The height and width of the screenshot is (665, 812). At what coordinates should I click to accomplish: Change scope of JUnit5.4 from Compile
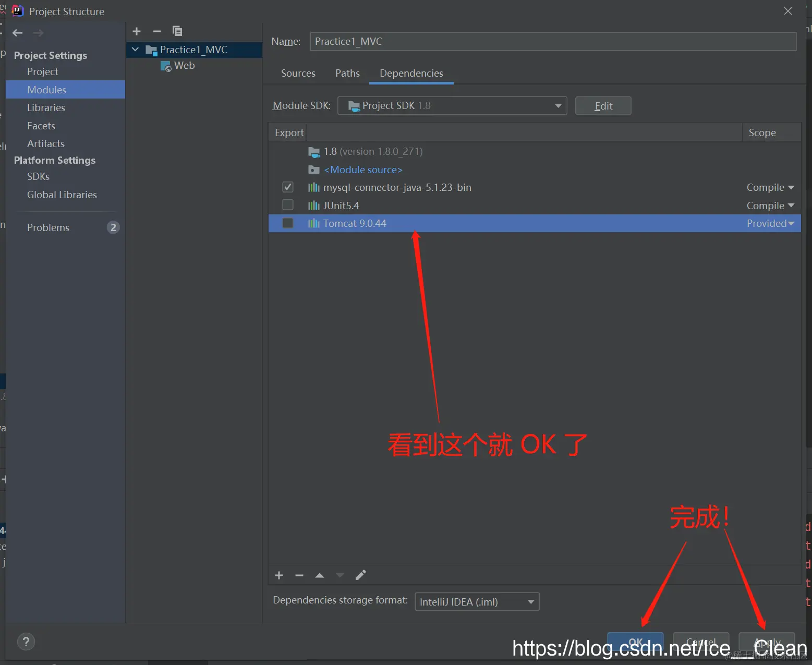[x=770, y=205]
